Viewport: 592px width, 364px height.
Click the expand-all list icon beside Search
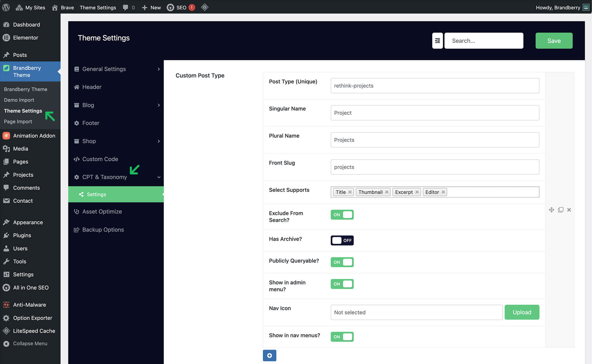click(x=437, y=41)
